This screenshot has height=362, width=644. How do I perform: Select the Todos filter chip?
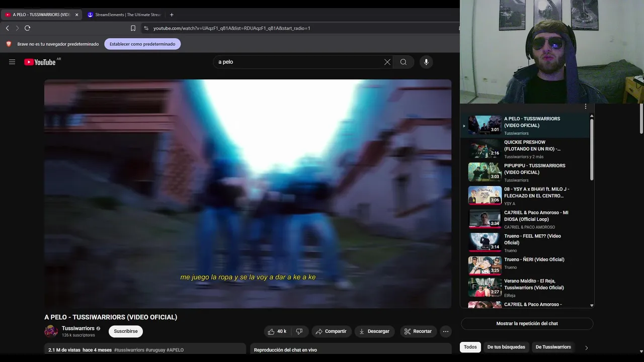click(470, 347)
